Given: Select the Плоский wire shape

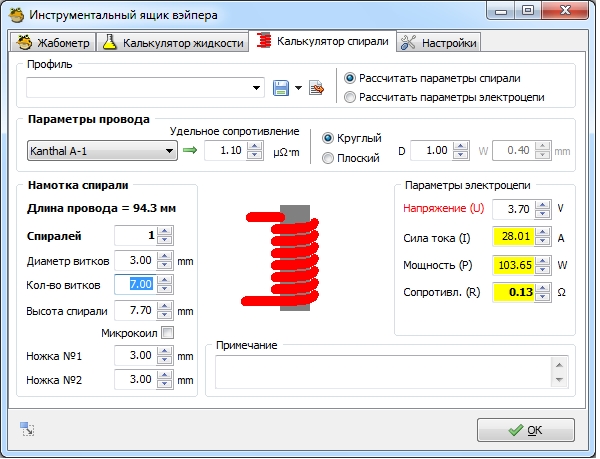Looking at the screenshot, I should click(329, 158).
